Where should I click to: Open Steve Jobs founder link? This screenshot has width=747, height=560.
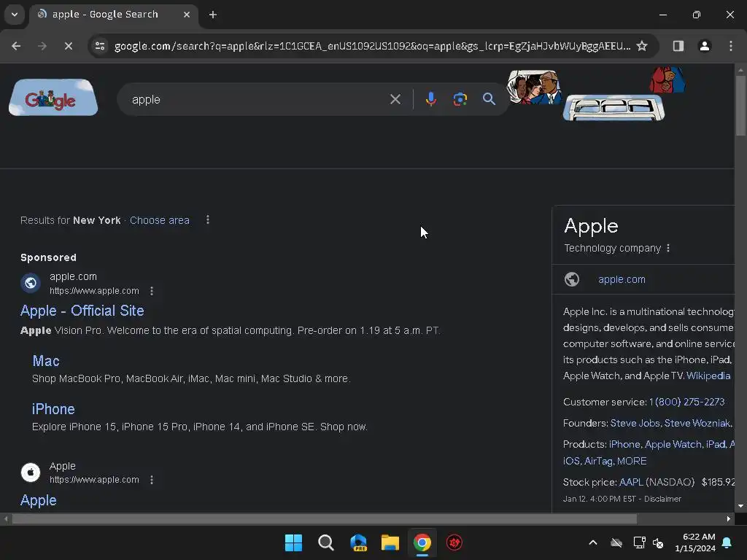click(x=635, y=424)
